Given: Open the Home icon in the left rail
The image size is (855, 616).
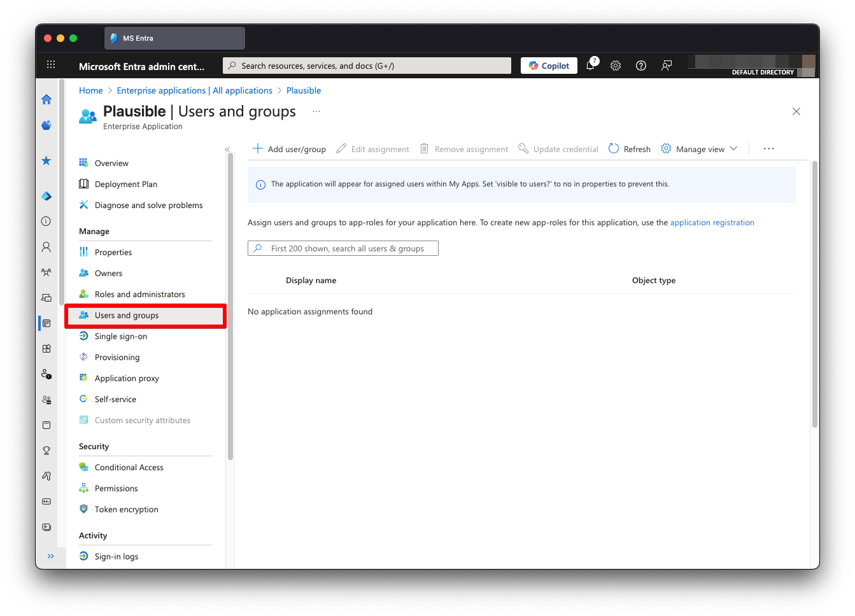Looking at the screenshot, I should click(x=46, y=99).
